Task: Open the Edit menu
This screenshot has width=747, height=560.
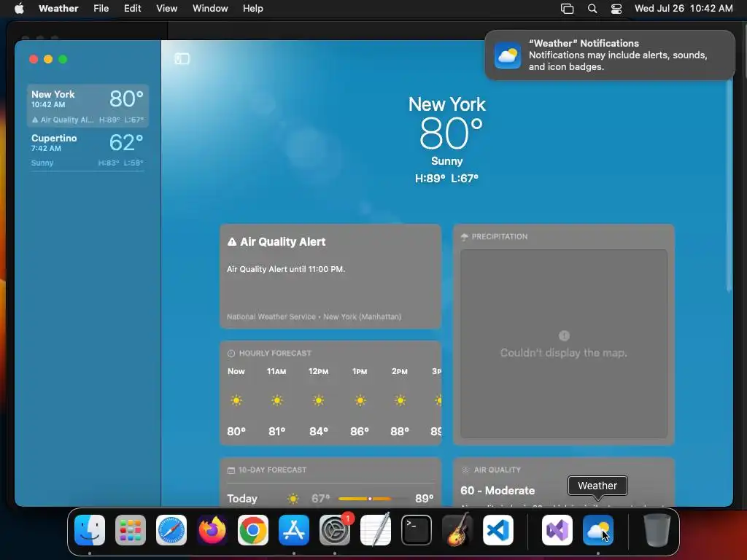Action: [x=132, y=8]
